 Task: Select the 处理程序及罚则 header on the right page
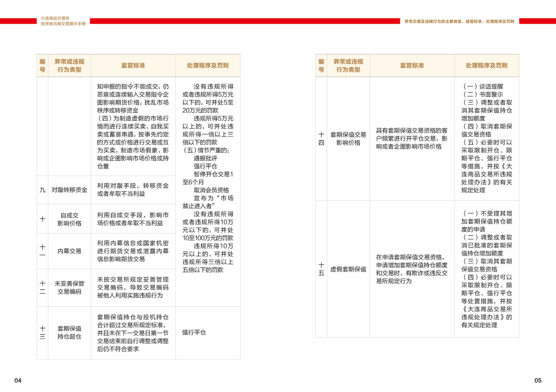click(x=486, y=66)
